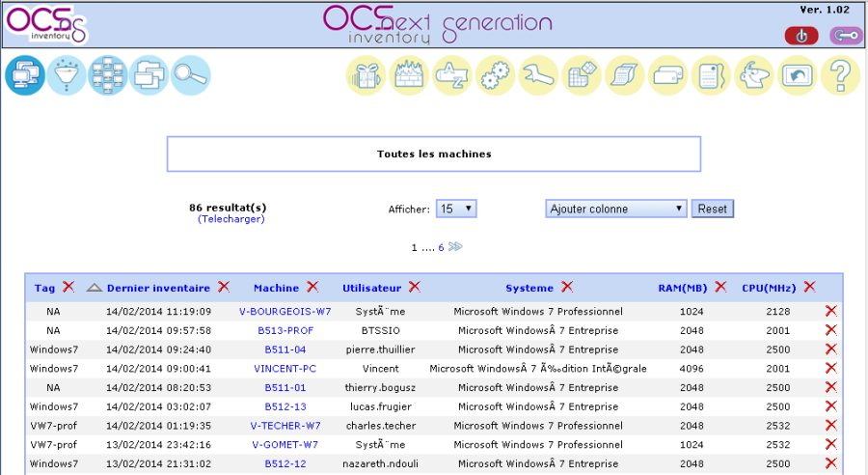The height and width of the screenshot is (475, 868).
Task: Remove the Dernier inventaire column
Action: pos(224,287)
